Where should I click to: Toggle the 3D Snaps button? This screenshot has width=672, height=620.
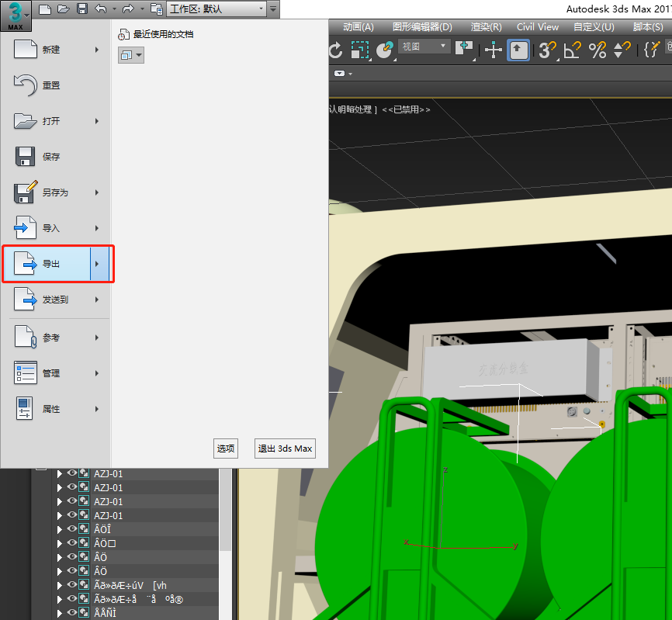[x=547, y=50]
